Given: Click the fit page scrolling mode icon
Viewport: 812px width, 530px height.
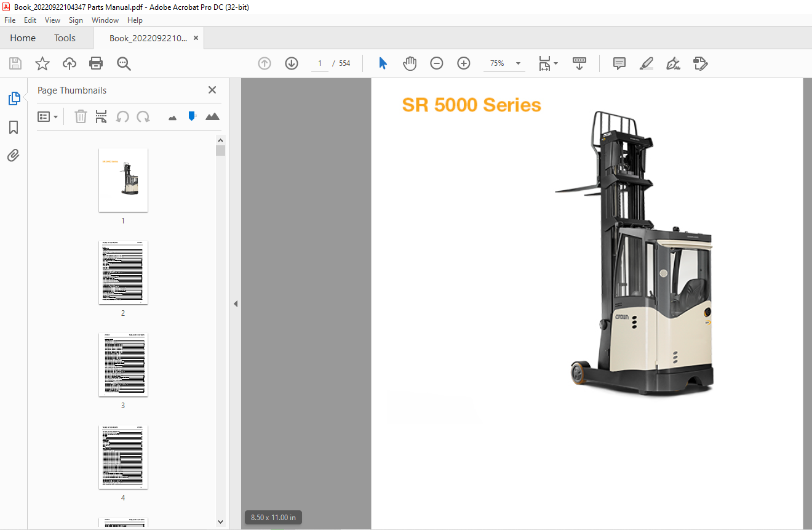Looking at the screenshot, I should (544, 63).
